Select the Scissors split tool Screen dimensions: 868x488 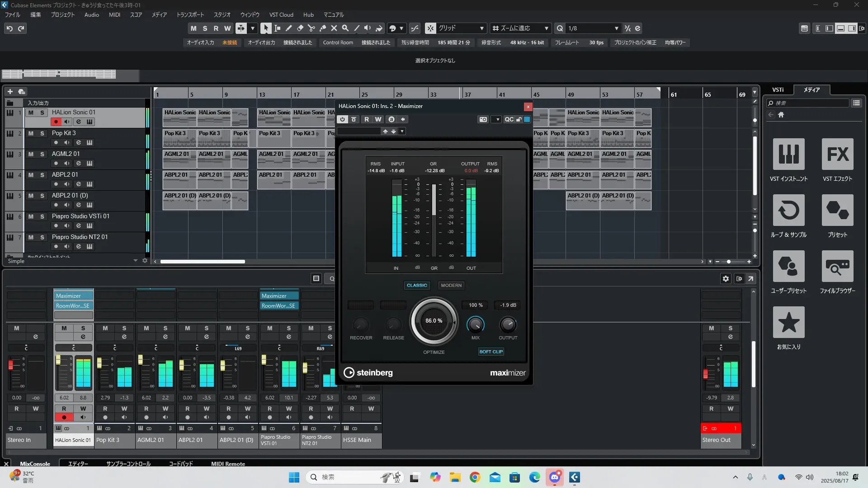[311, 28]
